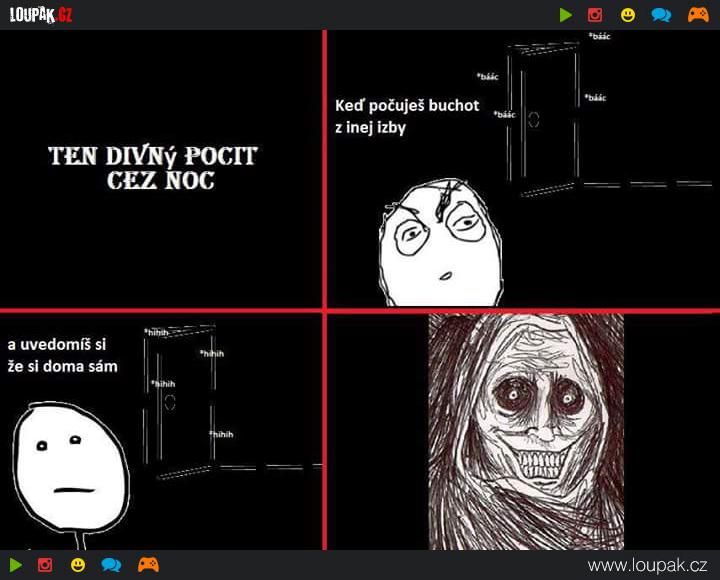720x580 pixels.
Task: Open the red camera pictures icon in header
Action: point(595,15)
